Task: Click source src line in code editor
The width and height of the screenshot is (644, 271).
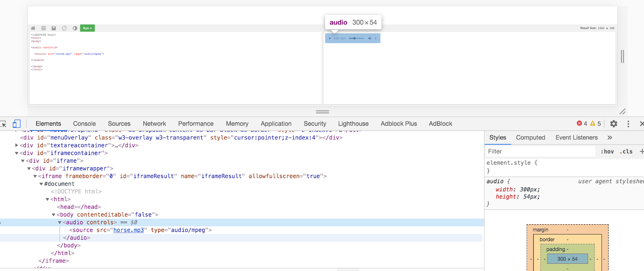Action: (x=69, y=54)
